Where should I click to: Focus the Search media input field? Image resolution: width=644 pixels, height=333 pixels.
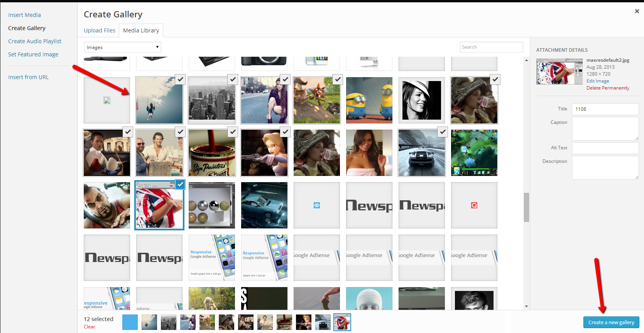pyautogui.click(x=491, y=47)
